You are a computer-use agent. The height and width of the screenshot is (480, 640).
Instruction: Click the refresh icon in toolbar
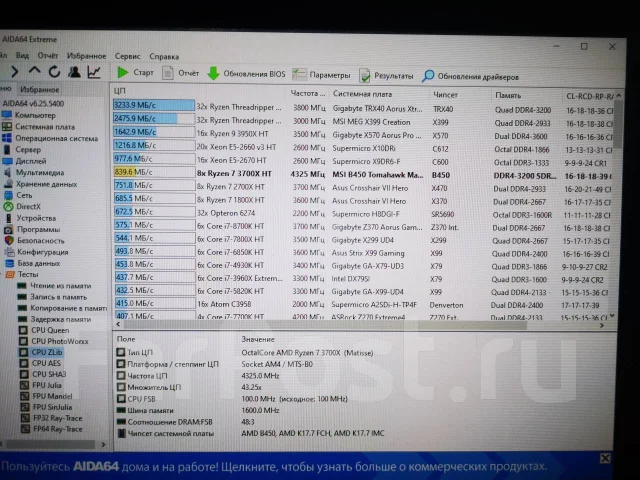54,72
